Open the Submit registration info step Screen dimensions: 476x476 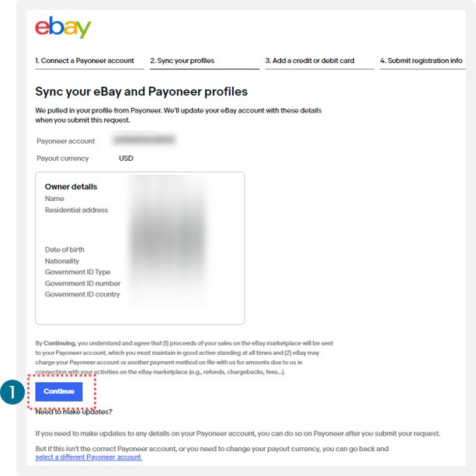421,61
